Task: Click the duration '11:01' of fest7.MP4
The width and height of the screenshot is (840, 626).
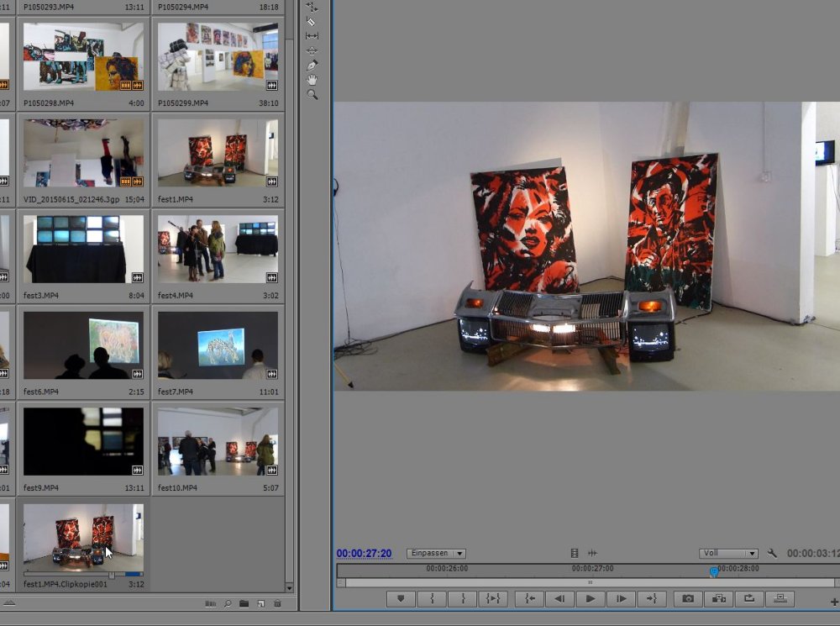Action: coord(269,392)
